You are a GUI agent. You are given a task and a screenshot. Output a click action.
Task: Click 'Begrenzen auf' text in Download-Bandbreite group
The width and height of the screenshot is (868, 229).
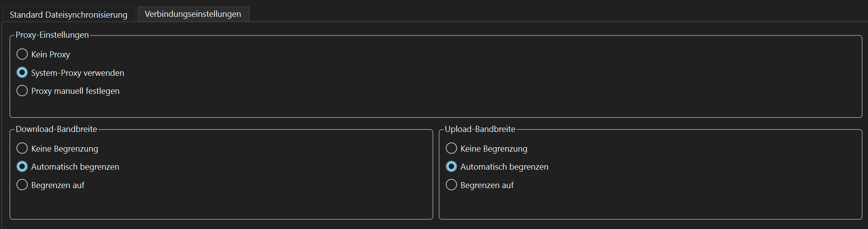58,185
